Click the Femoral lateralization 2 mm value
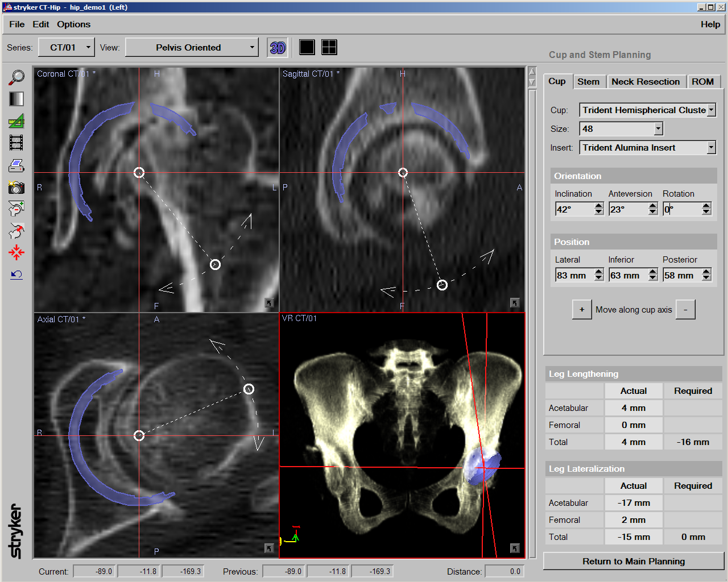Viewport: 728px width, 582px height. point(634,519)
